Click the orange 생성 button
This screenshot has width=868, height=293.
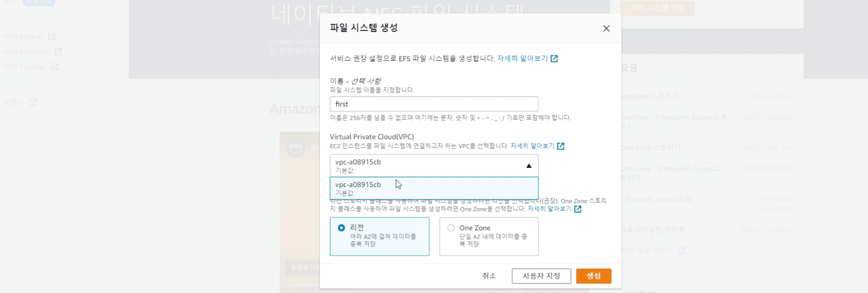(594, 276)
